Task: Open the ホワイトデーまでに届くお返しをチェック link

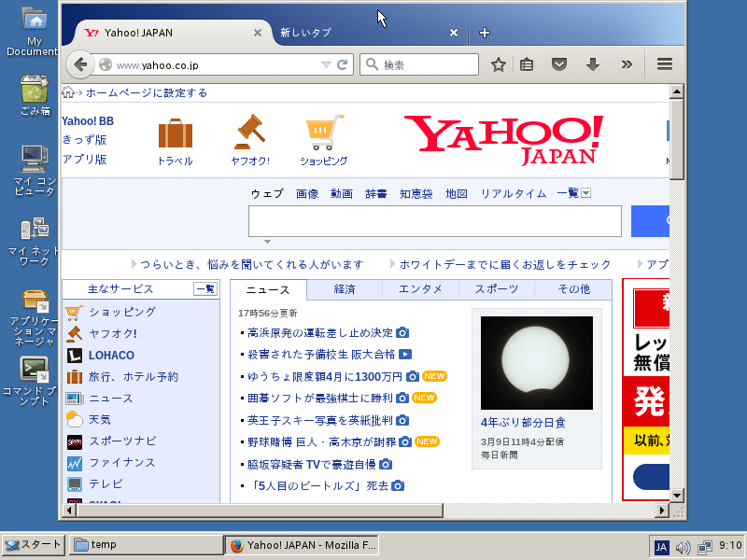Action: click(x=505, y=264)
